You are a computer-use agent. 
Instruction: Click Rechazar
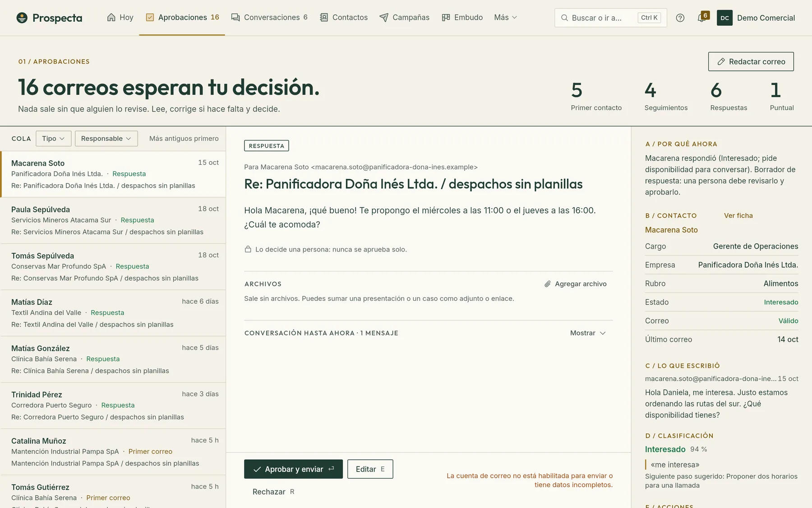click(273, 492)
